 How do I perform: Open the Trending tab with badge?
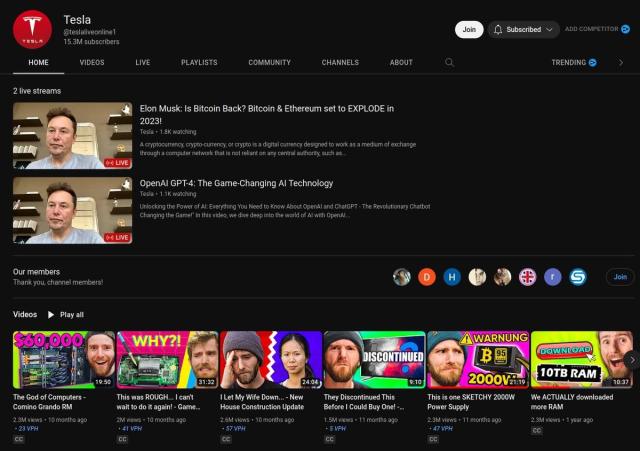pos(574,62)
